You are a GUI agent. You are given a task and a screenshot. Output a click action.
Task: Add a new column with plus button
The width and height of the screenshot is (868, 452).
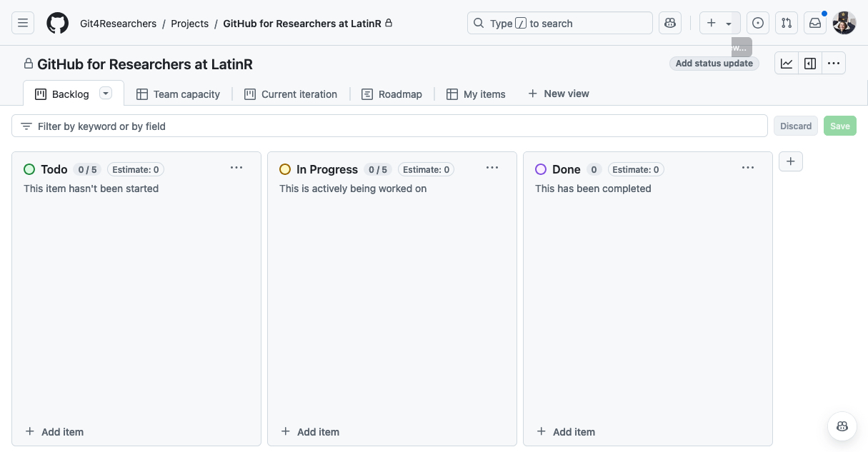click(790, 161)
